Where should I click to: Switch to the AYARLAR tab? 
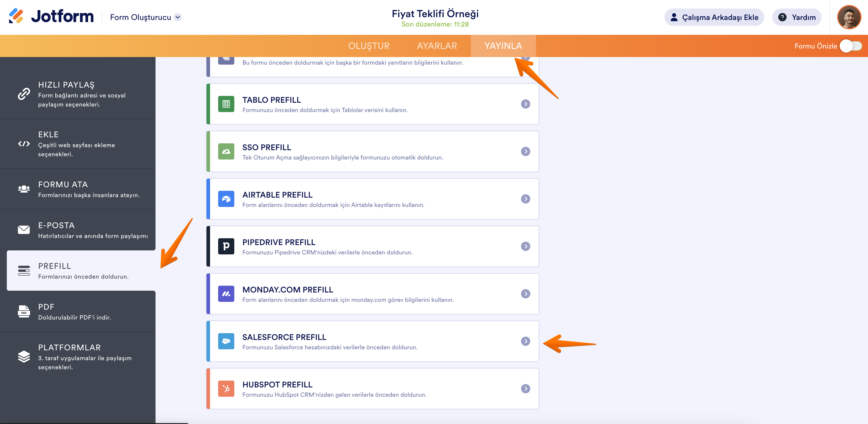coord(437,46)
